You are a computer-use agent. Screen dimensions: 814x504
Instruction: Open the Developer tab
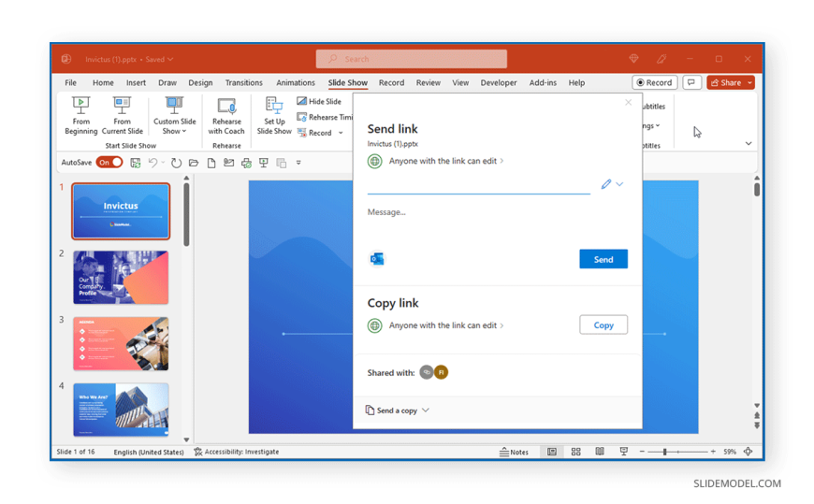pyautogui.click(x=499, y=82)
